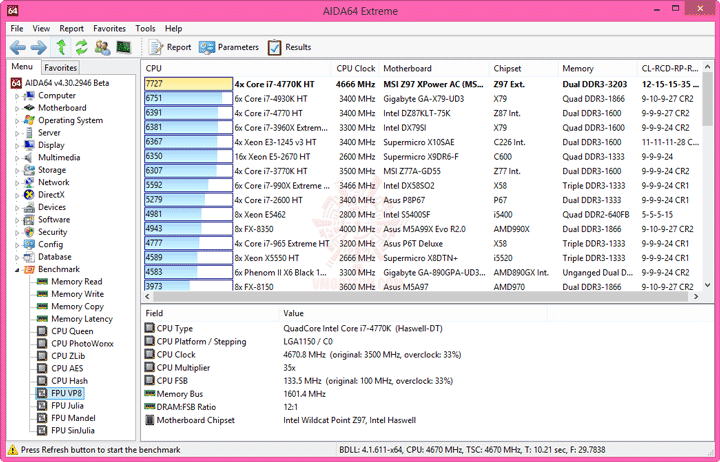Image resolution: width=720 pixels, height=462 pixels.
Task: Click the warning icon in the status bar
Action: coord(13,450)
